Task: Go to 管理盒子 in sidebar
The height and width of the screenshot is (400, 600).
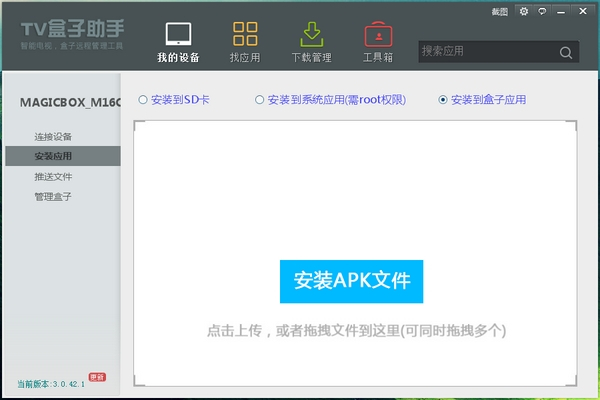Action: [53, 197]
